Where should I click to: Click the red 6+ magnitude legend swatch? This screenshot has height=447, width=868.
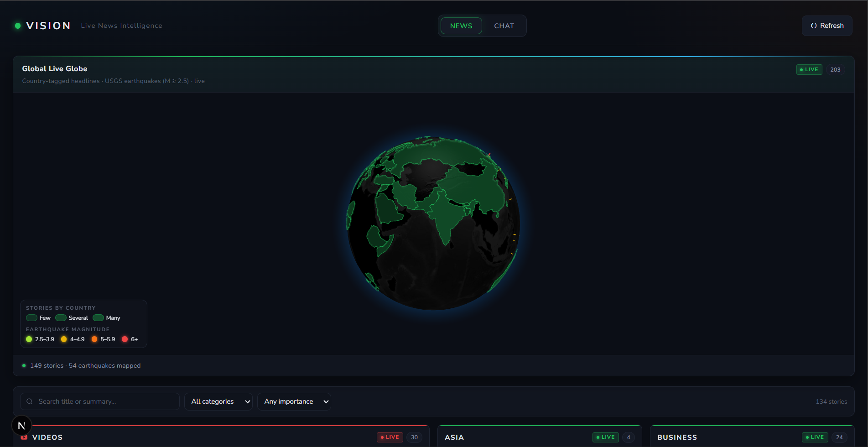125,339
